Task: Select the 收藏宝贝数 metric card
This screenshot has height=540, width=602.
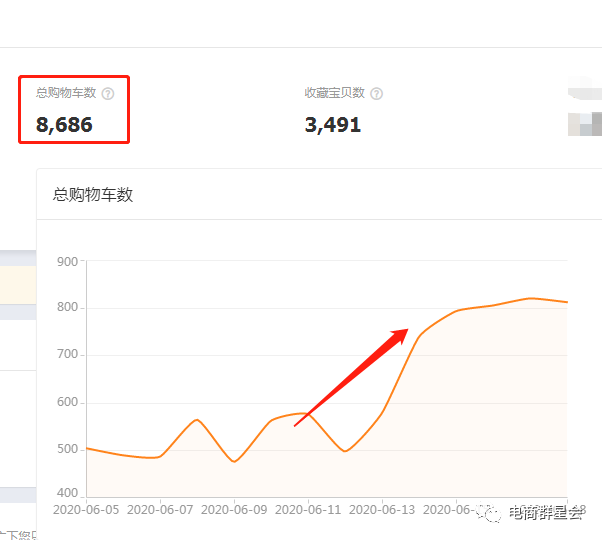Action: tap(343, 109)
